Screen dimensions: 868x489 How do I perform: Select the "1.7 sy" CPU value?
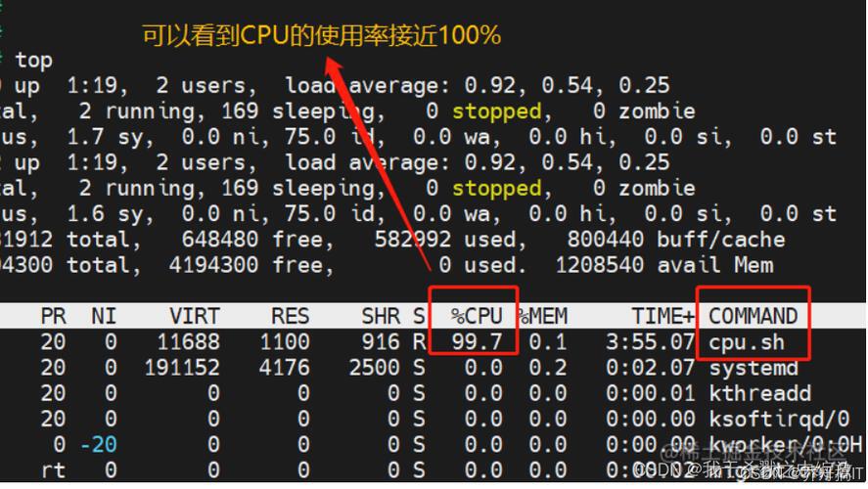(109, 137)
